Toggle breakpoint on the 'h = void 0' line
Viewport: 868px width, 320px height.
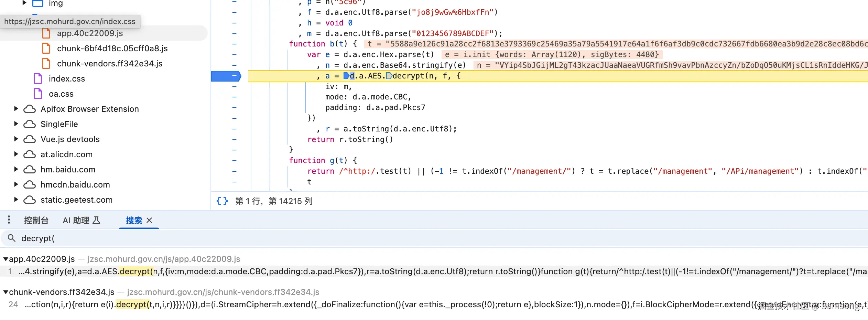tap(234, 23)
